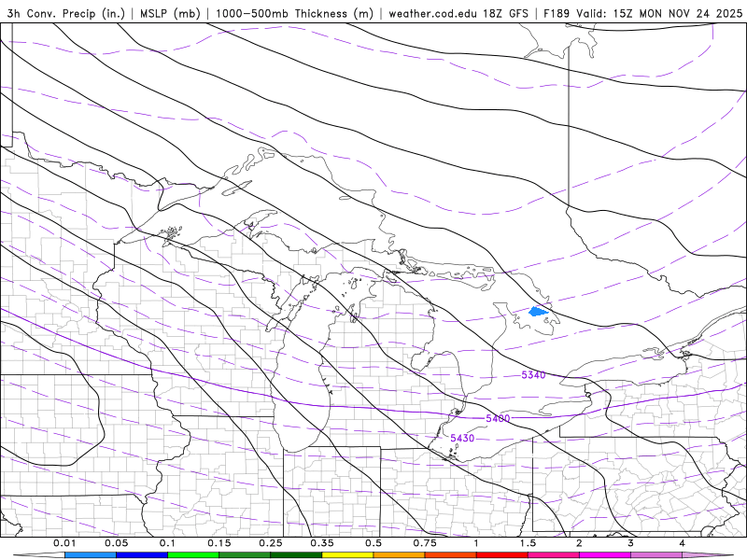This screenshot has height=560, width=747.
Task: Click the legend value 3
Action: [631, 543]
